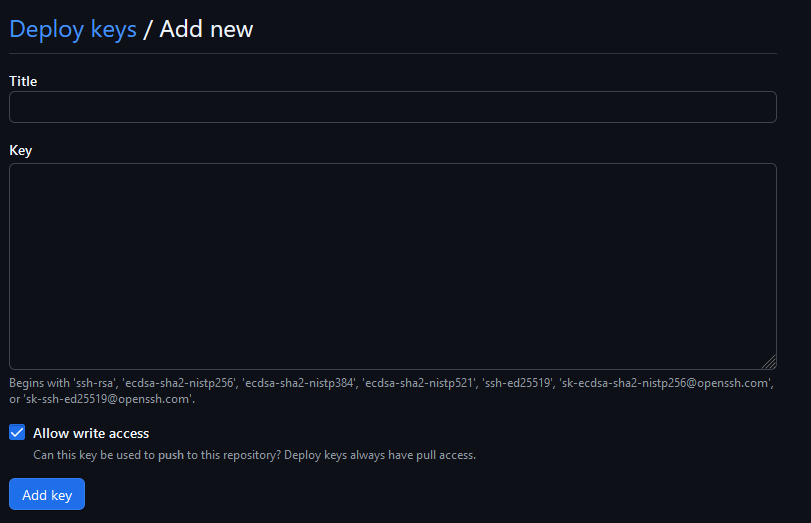Click inside the Key text area
This screenshot has width=811, height=523.
[393, 266]
